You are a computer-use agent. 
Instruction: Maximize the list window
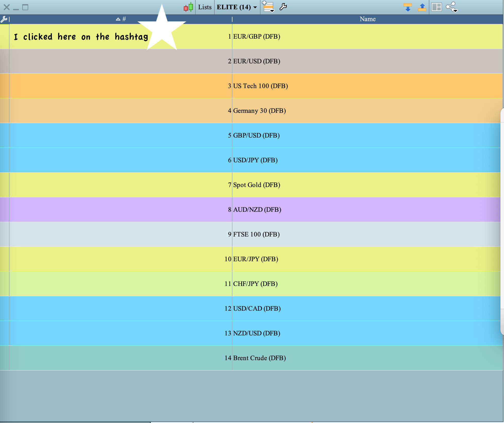tap(25, 7)
